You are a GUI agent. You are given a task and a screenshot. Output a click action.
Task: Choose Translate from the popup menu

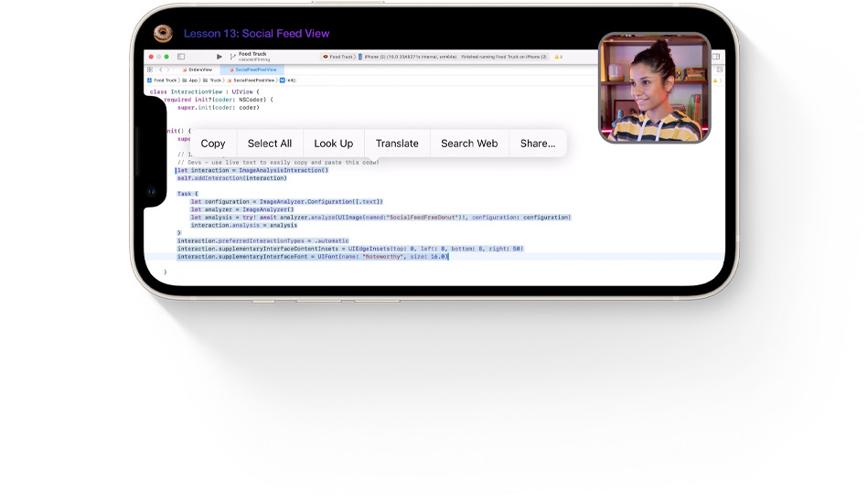397,144
